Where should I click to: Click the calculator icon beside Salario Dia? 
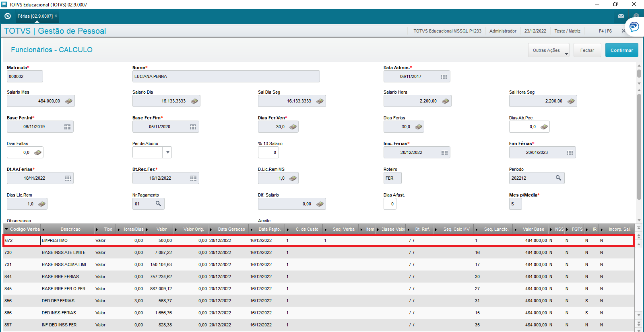point(194,101)
